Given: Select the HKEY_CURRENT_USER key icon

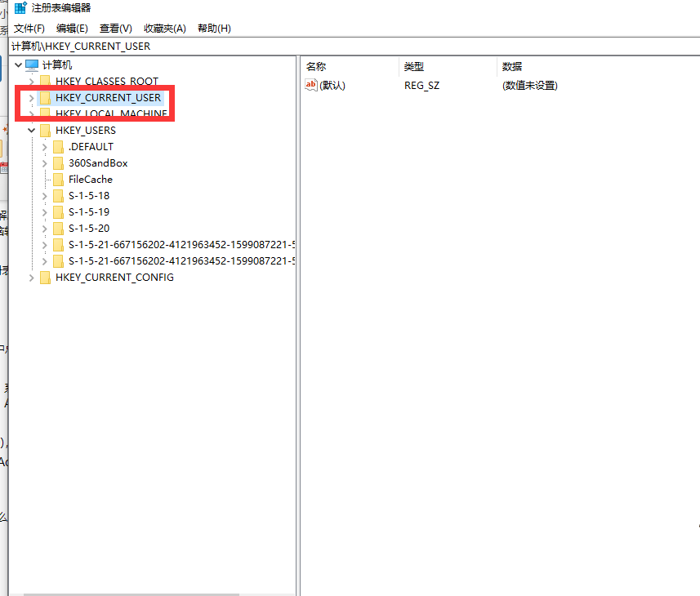Looking at the screenshot, I should point(44,97).
